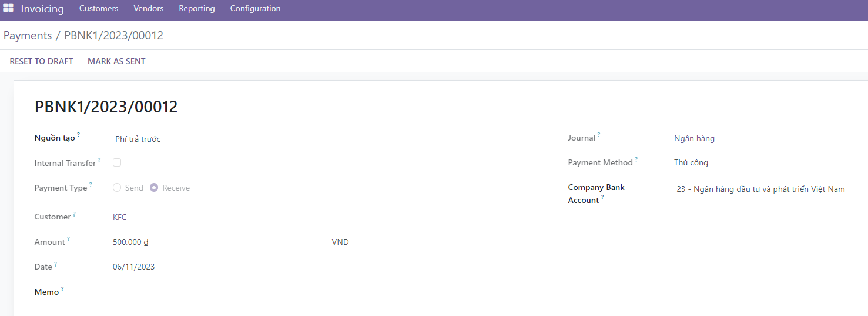The height and width of the screenshot is (316, 868).
Task: Select the Send payment type radio
Action: point(117,188)
